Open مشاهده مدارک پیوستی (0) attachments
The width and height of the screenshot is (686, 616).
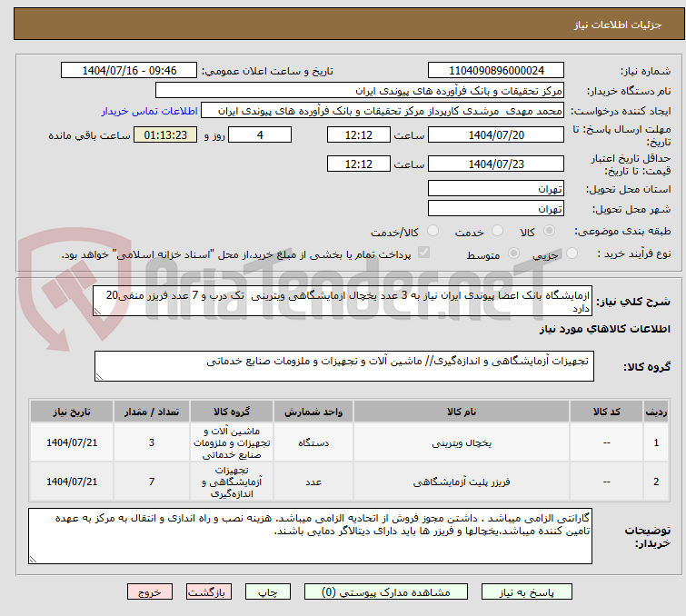395,591
